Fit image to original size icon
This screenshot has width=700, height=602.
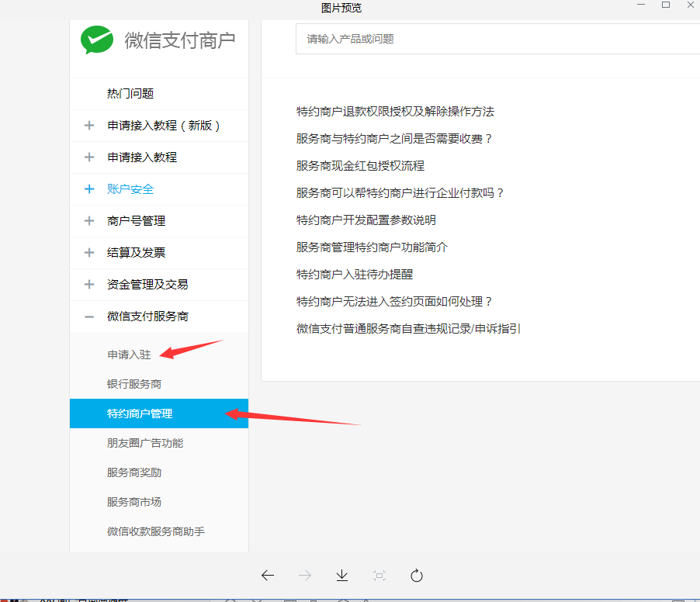pos(379,575)
